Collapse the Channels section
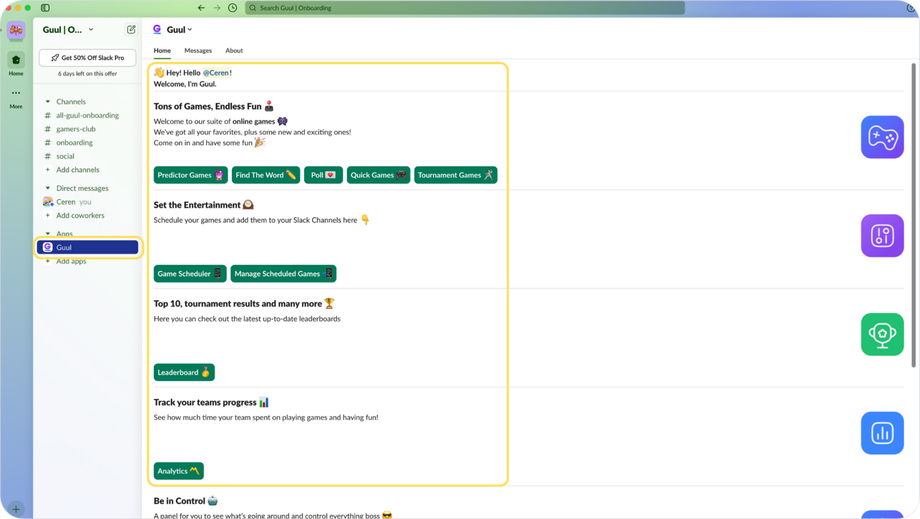This screenshot has height=519, width=920. [48, 101]
